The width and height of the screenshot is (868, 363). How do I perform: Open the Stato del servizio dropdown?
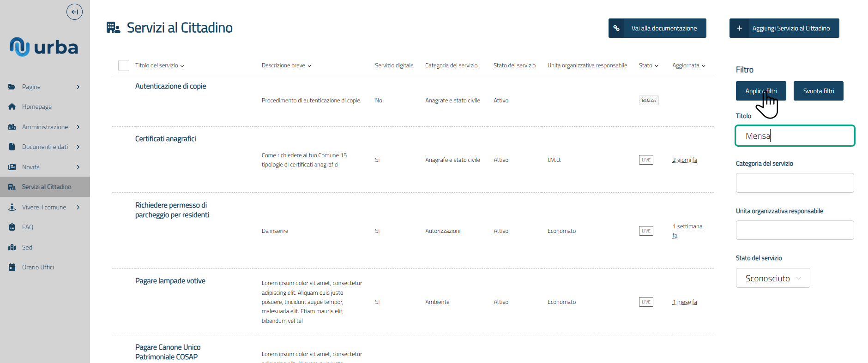pyautogui.click(x=772, y=278)
